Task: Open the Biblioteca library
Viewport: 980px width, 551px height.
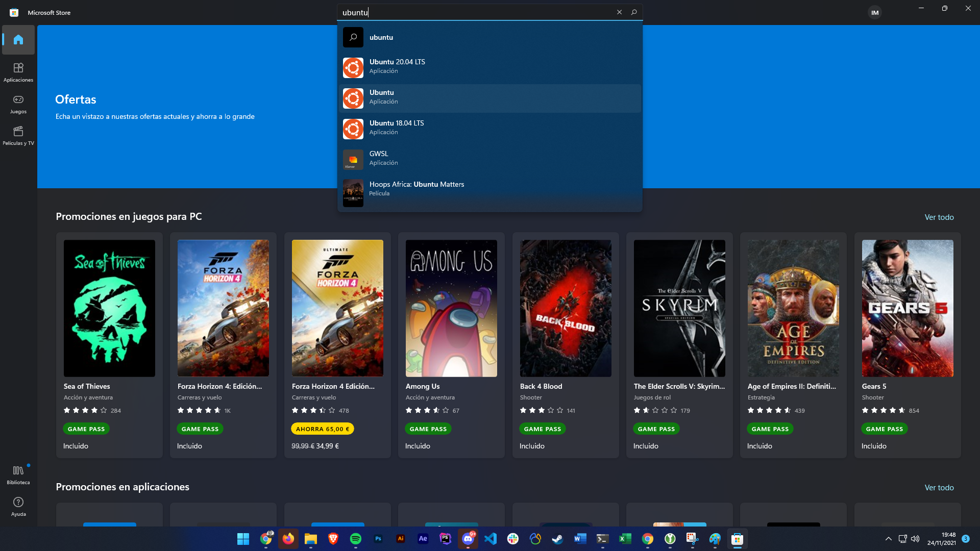Action: coord(18,475)
